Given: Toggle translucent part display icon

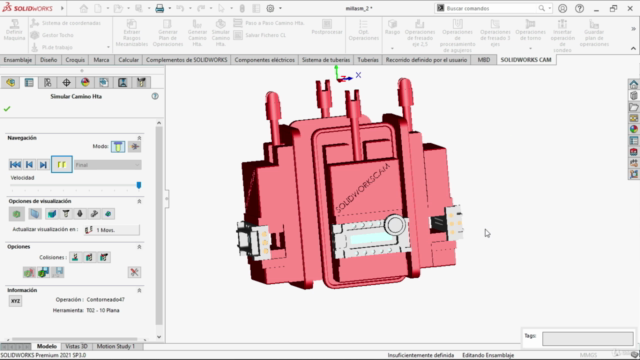Looking at the screenshot, I should point(35,214).
